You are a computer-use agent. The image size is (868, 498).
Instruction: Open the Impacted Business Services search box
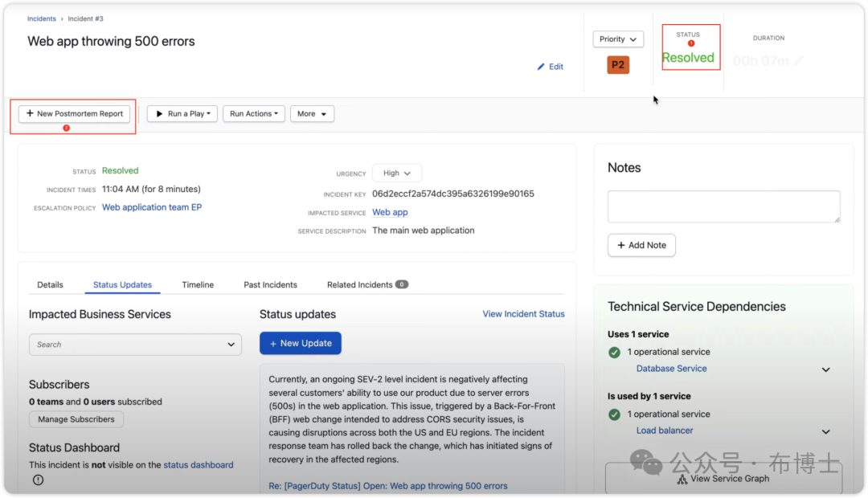[x=134, y=345]
